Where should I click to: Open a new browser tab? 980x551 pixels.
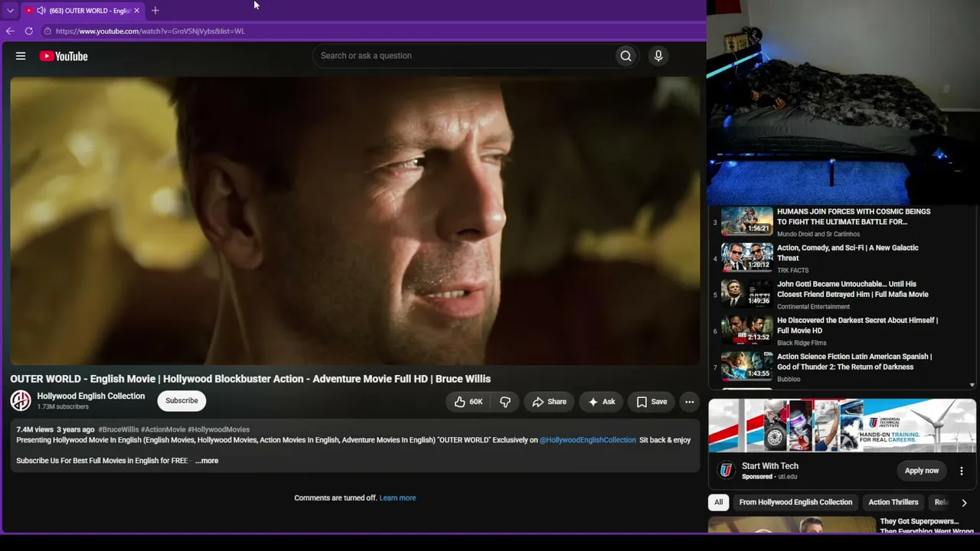tap(155, 11)
